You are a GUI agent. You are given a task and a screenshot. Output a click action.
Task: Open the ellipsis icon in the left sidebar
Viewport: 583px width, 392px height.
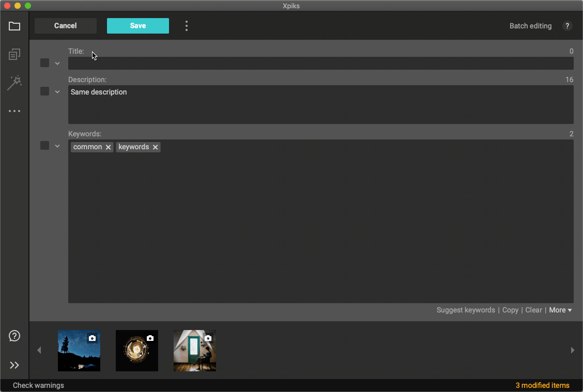click(x=14, y=111)
